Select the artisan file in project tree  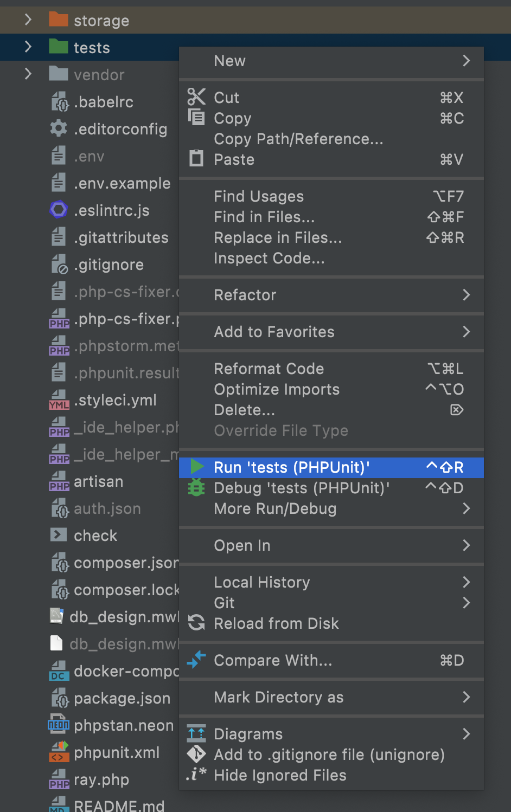[98, 481]
